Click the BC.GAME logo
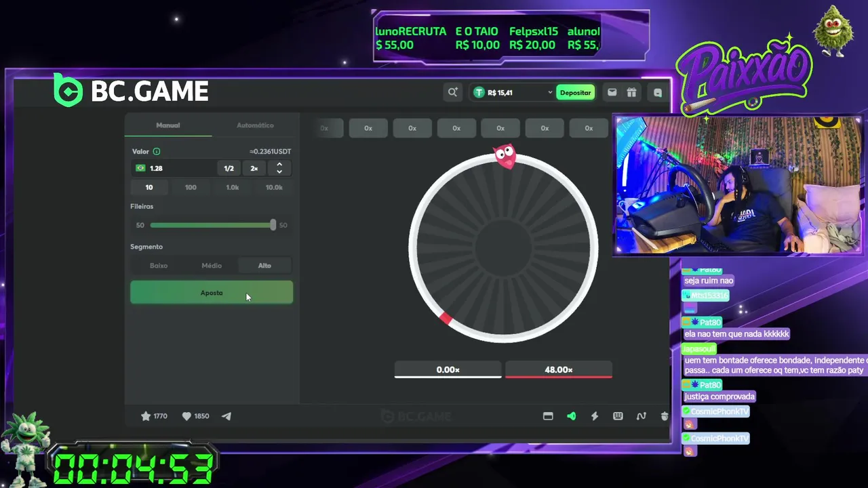The width and height of the screenshot is (868, 488). point(131,91)
